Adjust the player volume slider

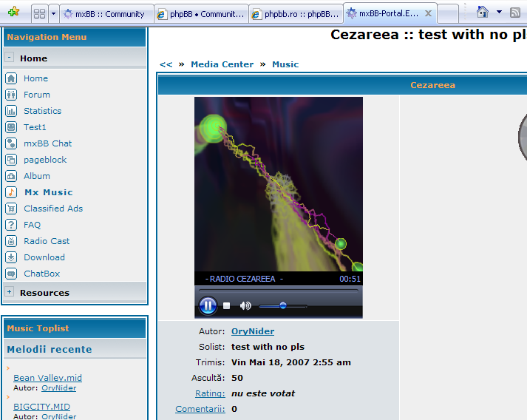point(282,305)
